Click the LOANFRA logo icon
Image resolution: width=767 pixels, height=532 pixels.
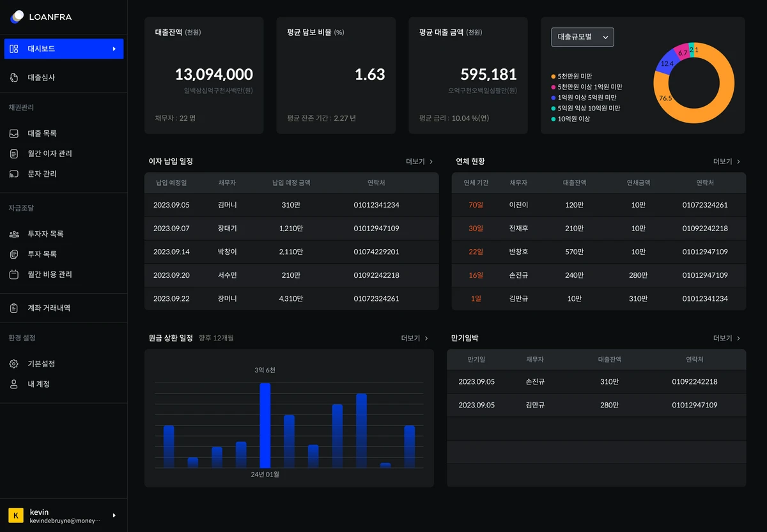point(17,17)
